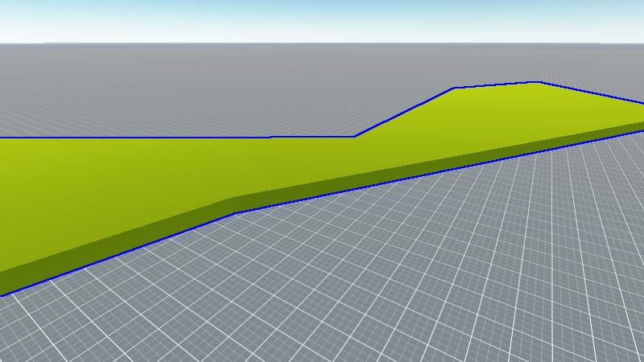Click the horizon line where grid meets sky

pos(322,43)
